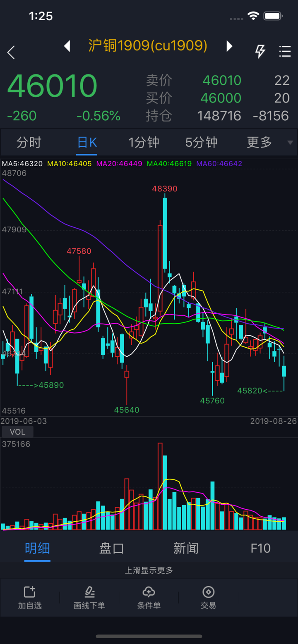The image size is (298, 644).
Task: Open the 新闻 news tab
Action: [x=186, y=549]
